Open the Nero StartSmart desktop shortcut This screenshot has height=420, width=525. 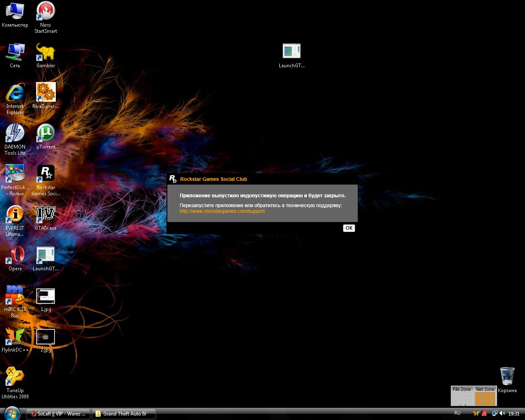click(x=46, y=11)
